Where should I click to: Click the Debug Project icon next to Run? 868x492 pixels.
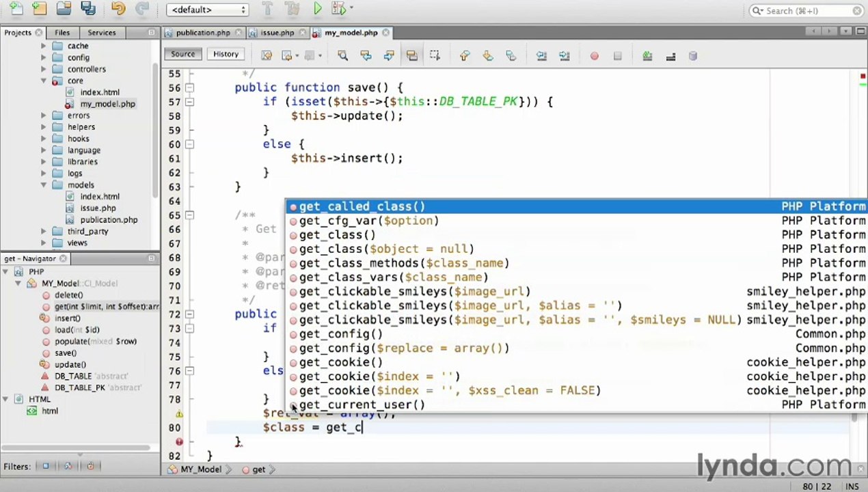coord(340,9)
